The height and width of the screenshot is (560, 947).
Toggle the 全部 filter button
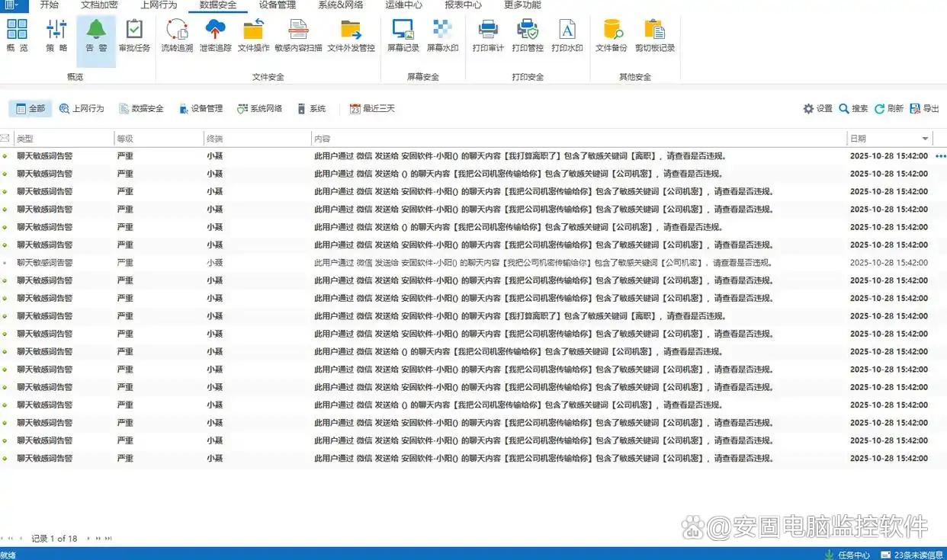click(30, 109)
